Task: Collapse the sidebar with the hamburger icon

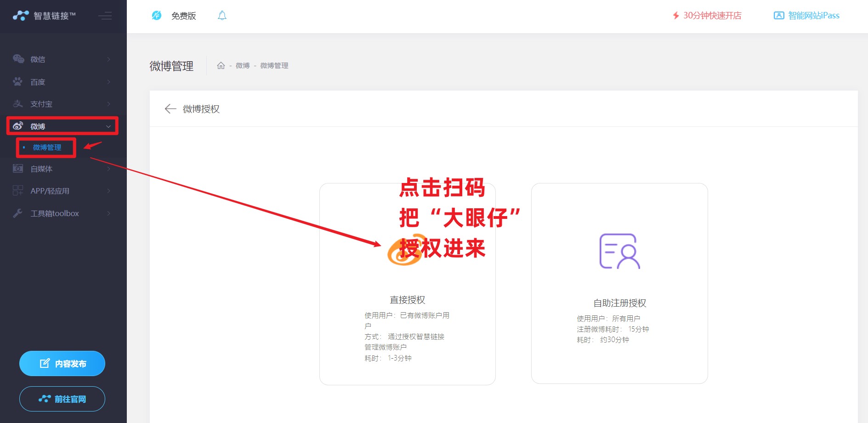Action: (105, 16)
